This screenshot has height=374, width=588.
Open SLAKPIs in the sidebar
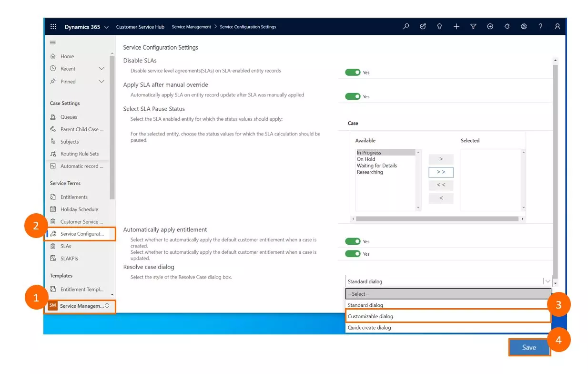point(69,259)
